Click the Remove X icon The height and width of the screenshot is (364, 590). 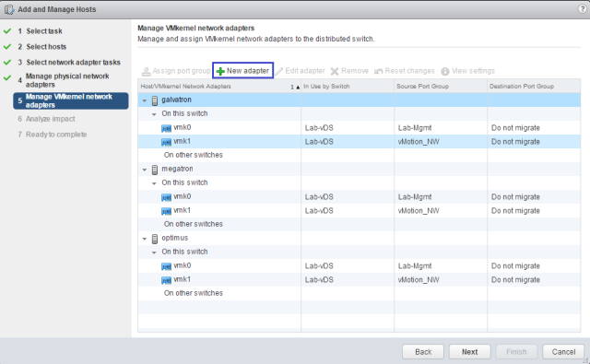tap(335, 71)
